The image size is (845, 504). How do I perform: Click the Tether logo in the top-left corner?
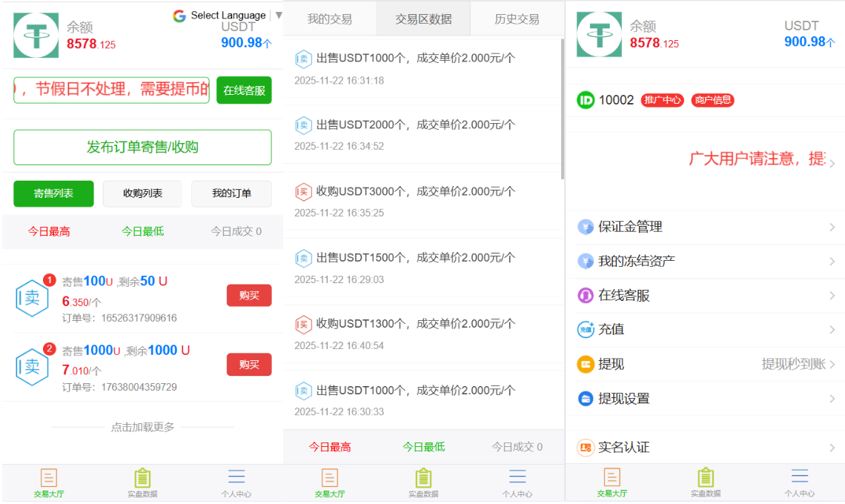coord(36,35)
